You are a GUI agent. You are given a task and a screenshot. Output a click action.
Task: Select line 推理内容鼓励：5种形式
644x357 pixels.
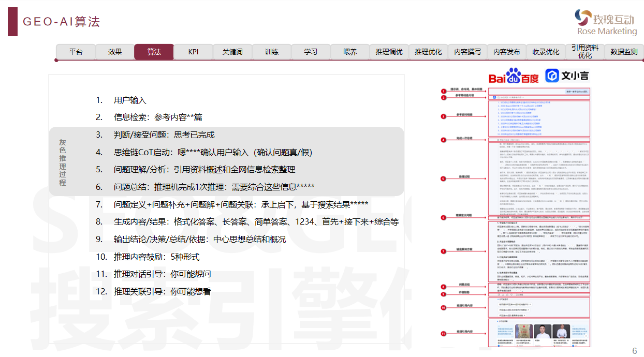[x=156, y=257]
